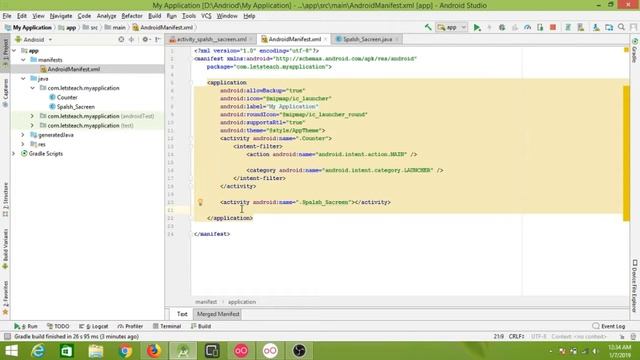Viewport: 640px width, 360px height.
Task: Open Project Structure toolbar icon
Action: click(x=609, y=27)
